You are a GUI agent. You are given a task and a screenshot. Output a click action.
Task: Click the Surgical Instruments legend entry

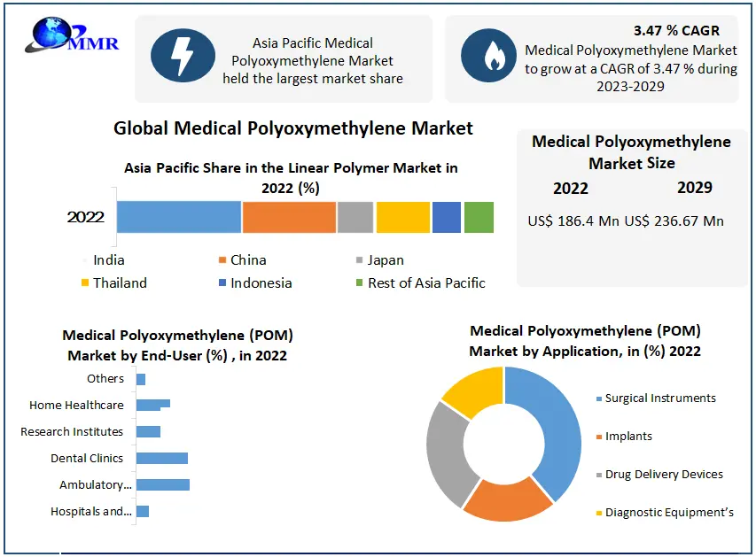point(659,398)
